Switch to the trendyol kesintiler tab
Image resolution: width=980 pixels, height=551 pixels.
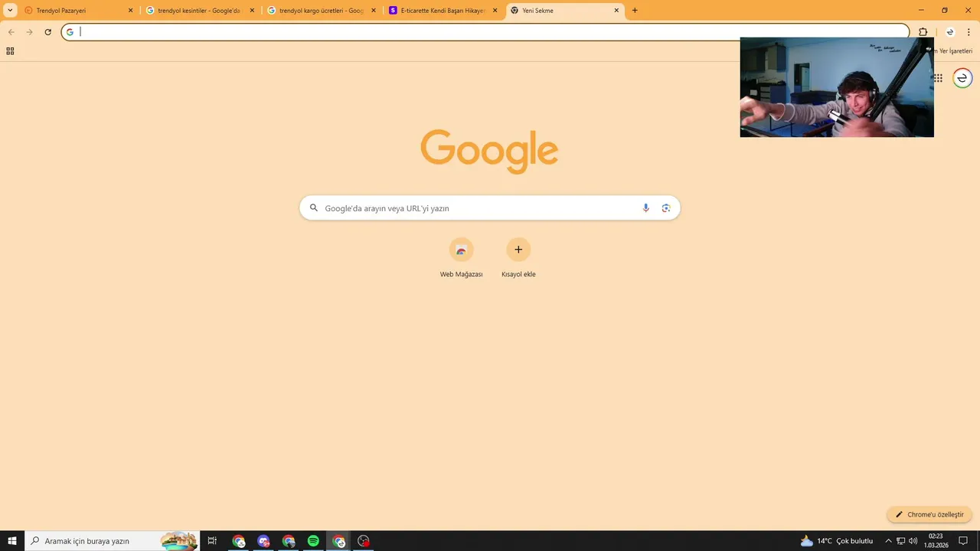(199, 11)
